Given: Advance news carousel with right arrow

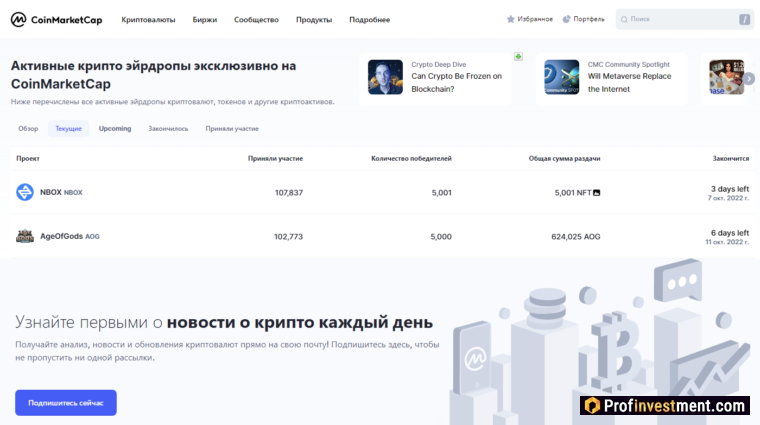Looking at the screenshot, I should (749, 78).
